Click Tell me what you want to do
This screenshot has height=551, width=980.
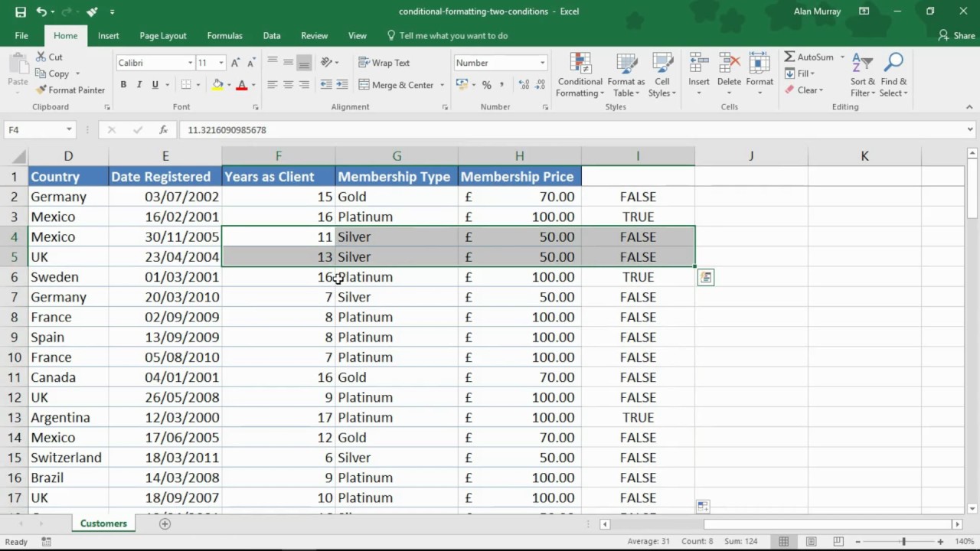(453, 35)
